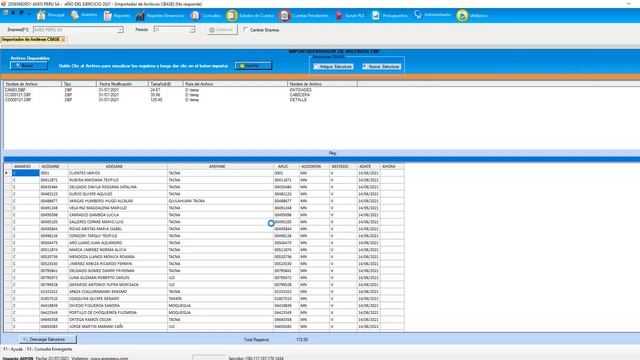
Task: Open the Utilitarios toolbar icon
Action: click(462, 16)
